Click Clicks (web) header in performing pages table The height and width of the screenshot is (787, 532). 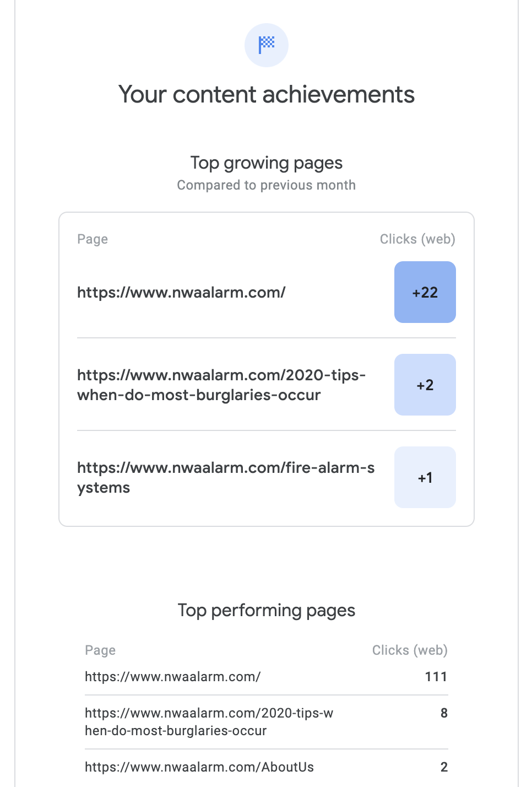410,650
